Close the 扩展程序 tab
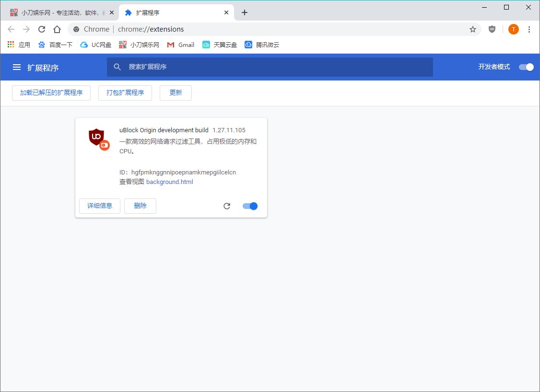The width and height of the screenshot is (540, 392). (x=226, y=12)
